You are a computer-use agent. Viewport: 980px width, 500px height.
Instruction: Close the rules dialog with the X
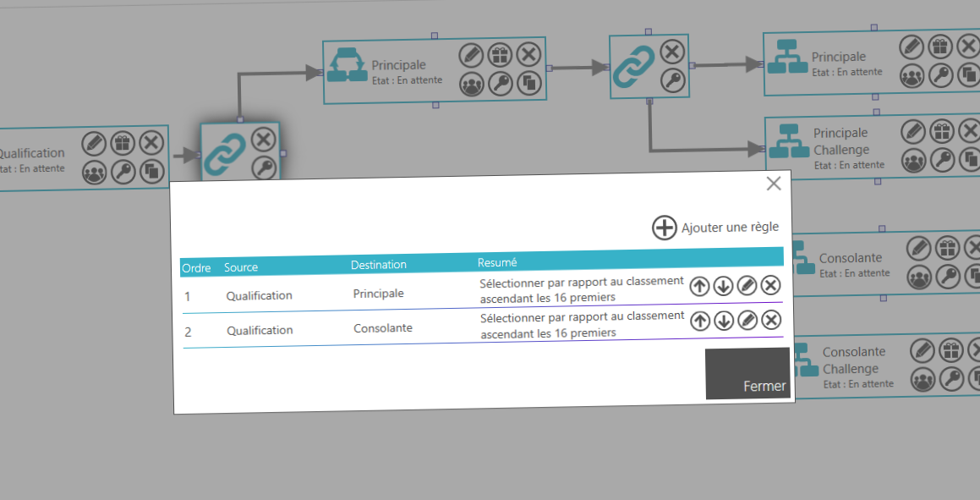tap(773, 183)
